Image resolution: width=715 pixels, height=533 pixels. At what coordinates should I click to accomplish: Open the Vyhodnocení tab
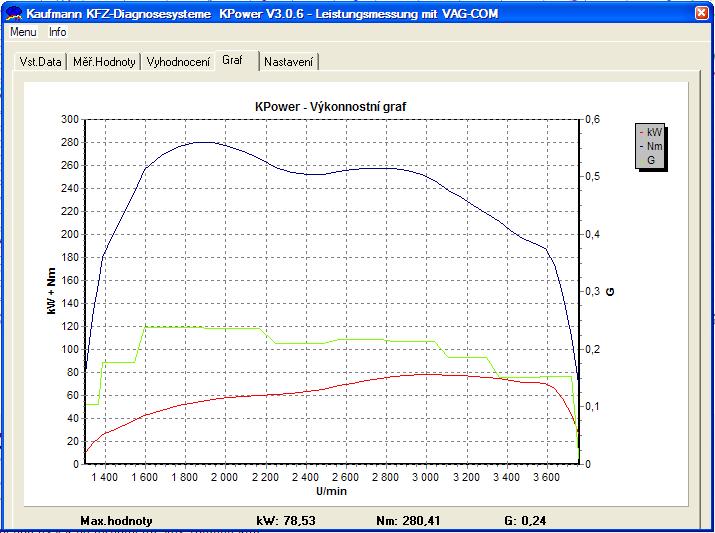pos(178,62)
